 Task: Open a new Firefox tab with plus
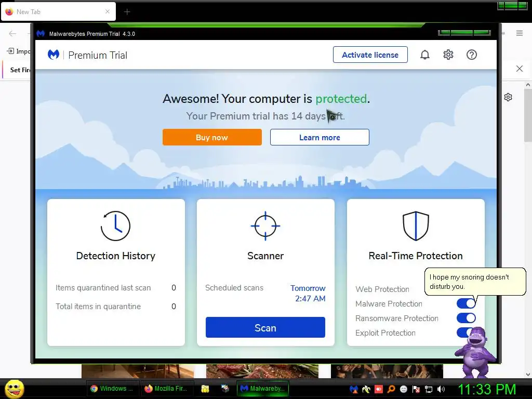pos(127,12)
